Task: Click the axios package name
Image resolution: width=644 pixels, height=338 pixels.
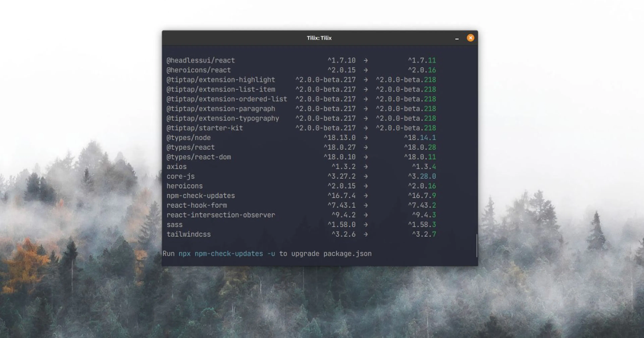Action: [x=176, y=167]
